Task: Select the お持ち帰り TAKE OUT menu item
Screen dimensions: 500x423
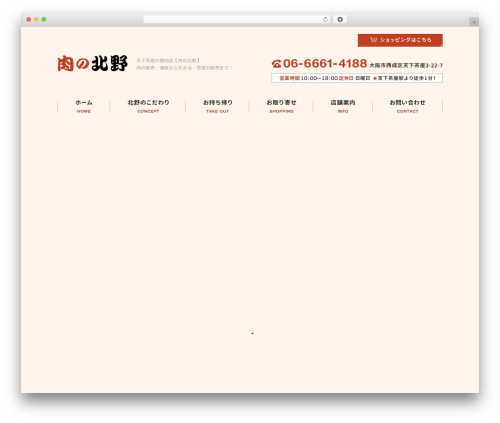Action: coord(218,106)
